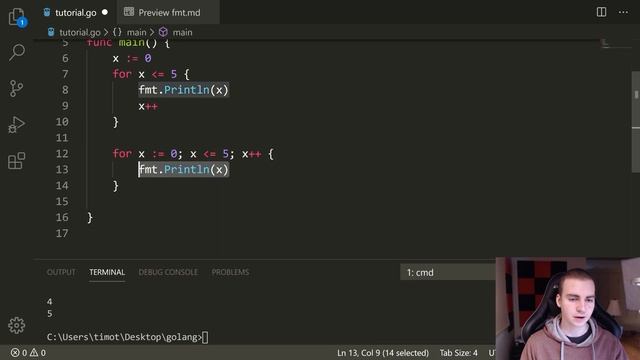Select the TERMINAL panel tab
The height and width of the screenshot is (360, 640).
(x=107, y=272)
